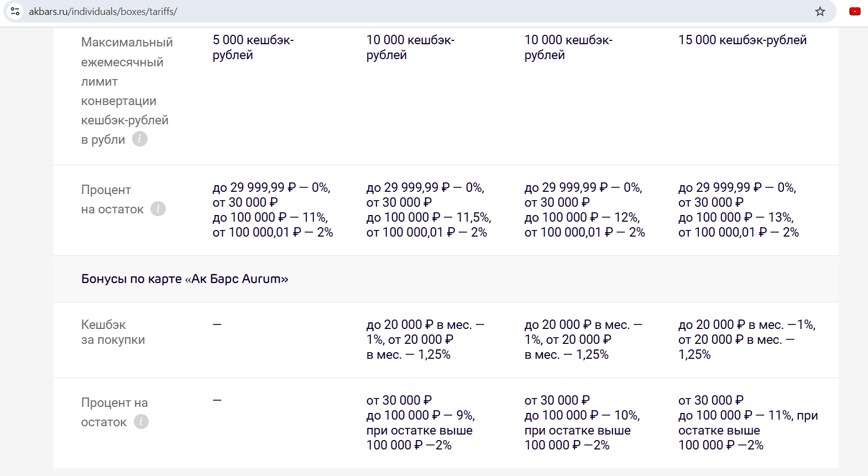Select the Aurum interest cell with 9% rate
This screenshot has height=476, width=868.
(x=420, y=423)
